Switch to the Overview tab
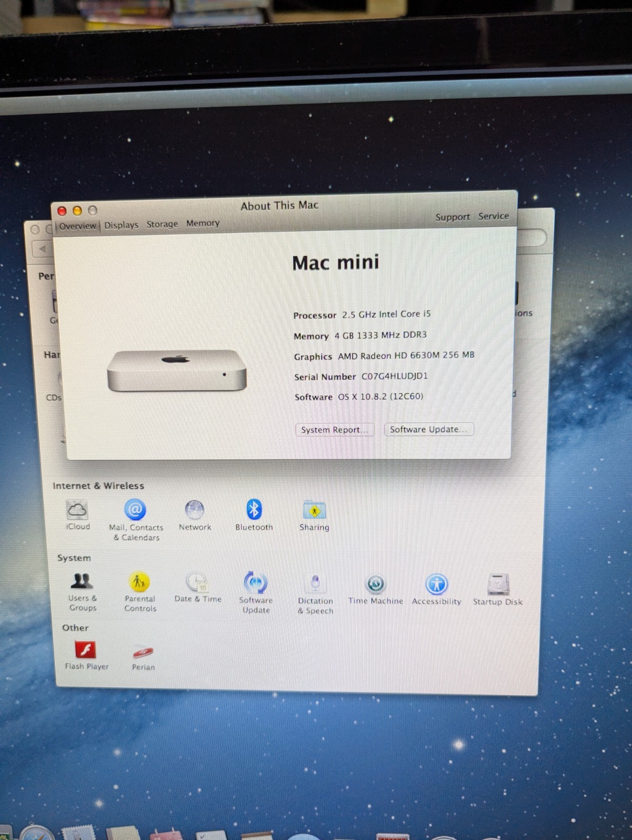 tap(78, 226)
